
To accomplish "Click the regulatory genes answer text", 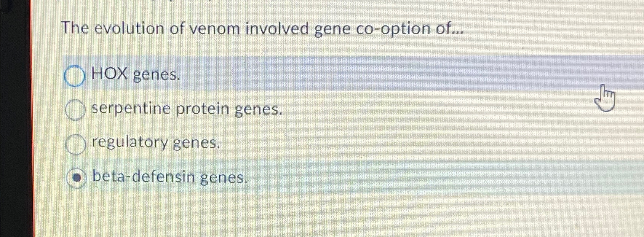I will (156, 144).
